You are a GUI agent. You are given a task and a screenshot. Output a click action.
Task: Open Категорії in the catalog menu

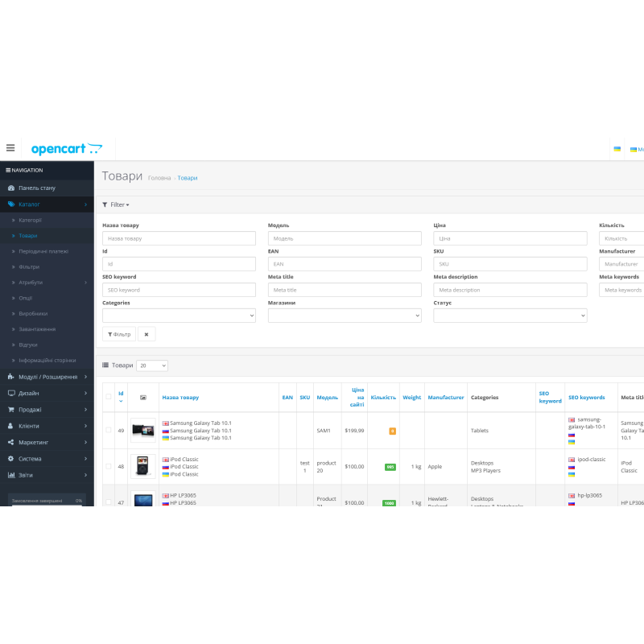(x=31, y=220)
